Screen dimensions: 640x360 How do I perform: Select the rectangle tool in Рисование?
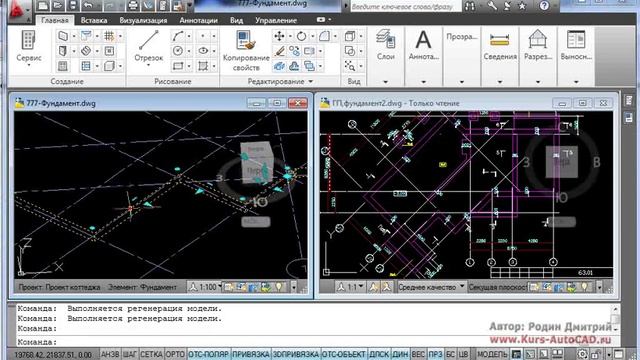(178, 66)
